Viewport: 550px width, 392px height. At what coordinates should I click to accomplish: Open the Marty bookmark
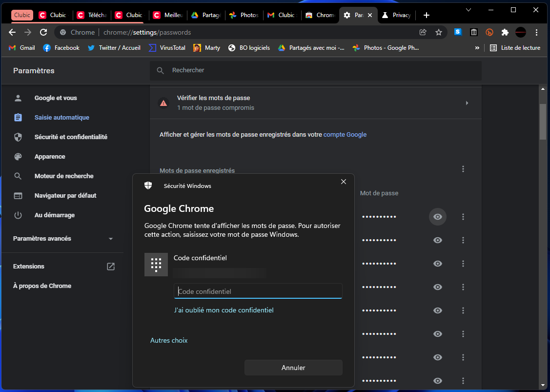pyautogui.click(x=206, y=48)
